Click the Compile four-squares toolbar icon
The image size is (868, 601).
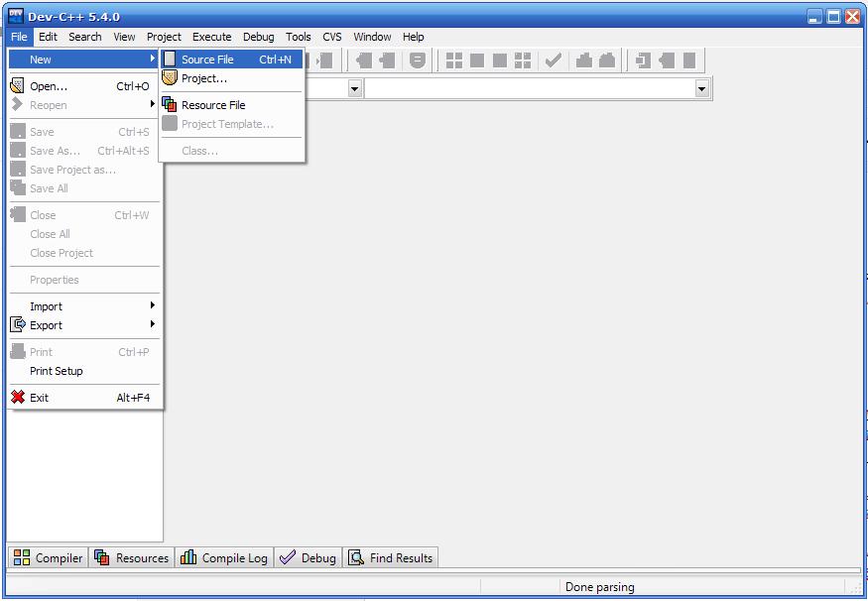(x=454, y=60)
